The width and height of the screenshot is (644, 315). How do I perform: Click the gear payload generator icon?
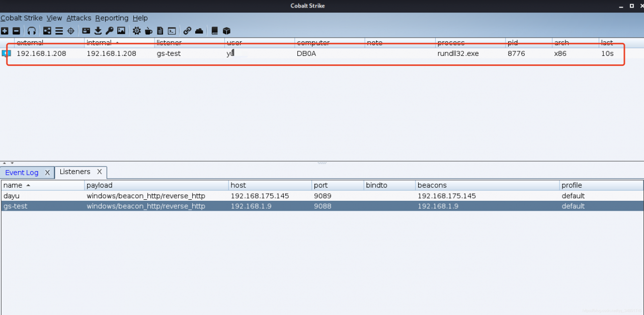136,31
